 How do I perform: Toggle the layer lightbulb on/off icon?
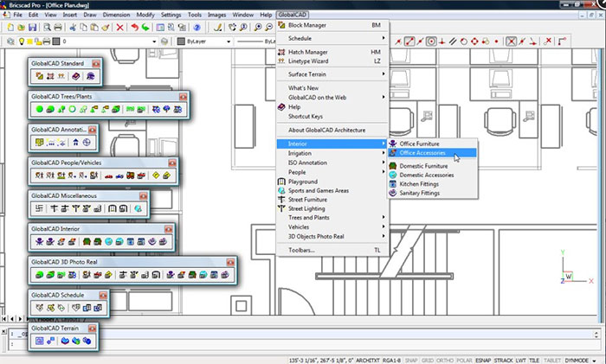click(22, 42)
